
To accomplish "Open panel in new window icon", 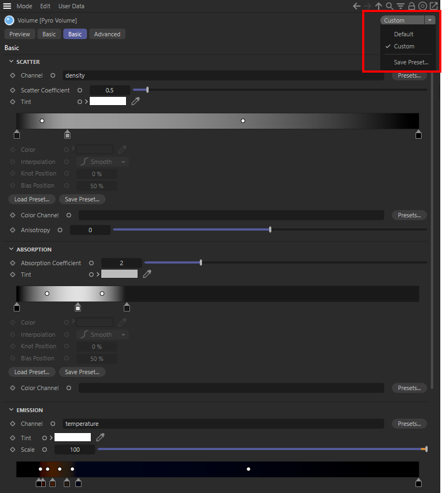I will pyautogui.click(x=434, y=6).
